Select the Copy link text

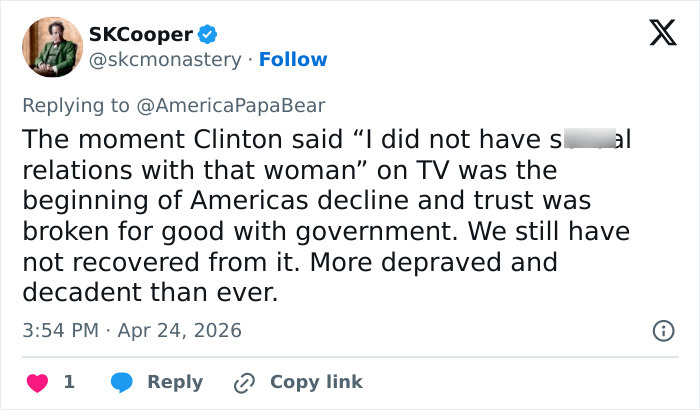coord(316,382)
